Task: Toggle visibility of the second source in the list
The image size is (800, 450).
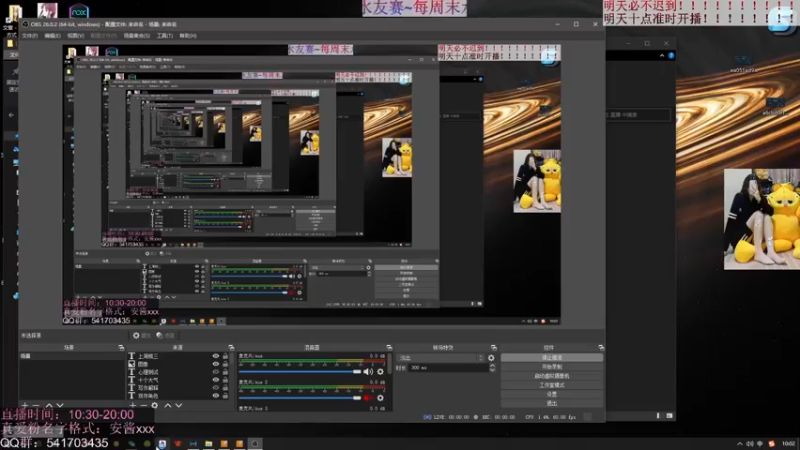Action: click(x=215, y=365)
